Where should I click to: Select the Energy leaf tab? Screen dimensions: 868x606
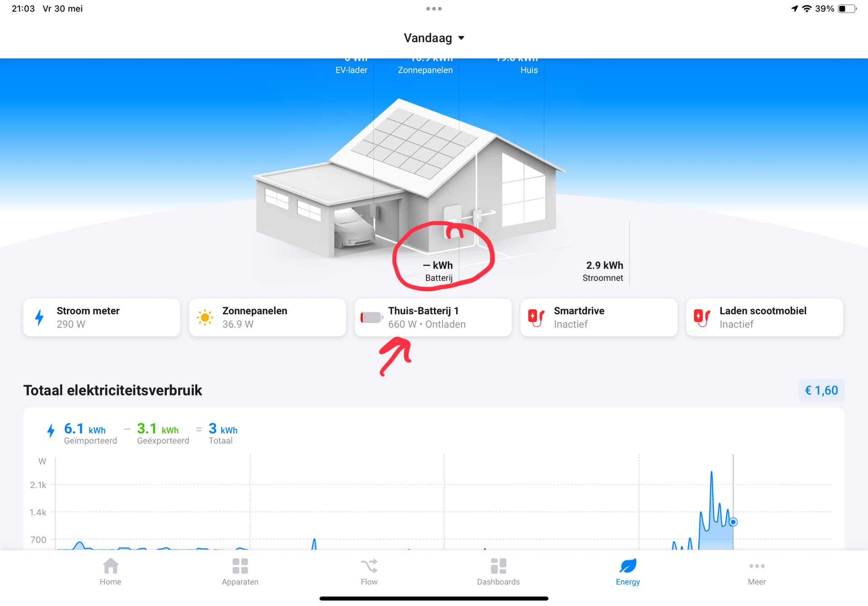627,565
